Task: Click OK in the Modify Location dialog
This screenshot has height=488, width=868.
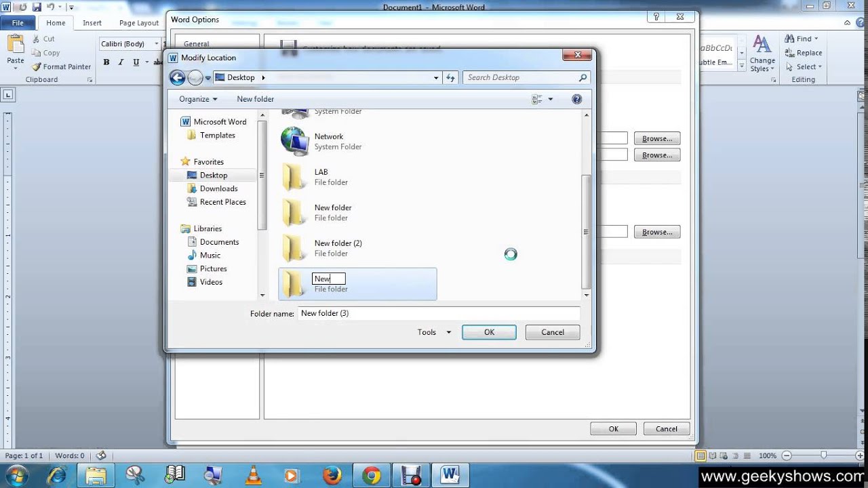Action: coord(489,332)
